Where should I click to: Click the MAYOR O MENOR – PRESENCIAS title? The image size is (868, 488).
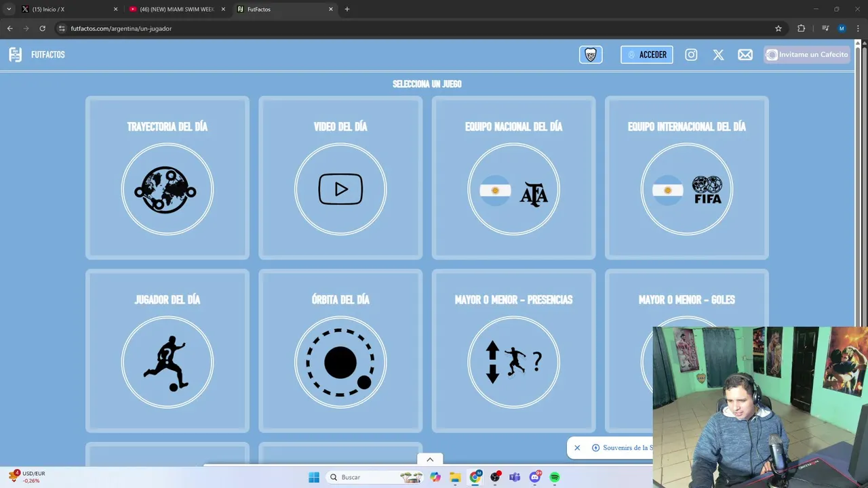coord(513,300)
